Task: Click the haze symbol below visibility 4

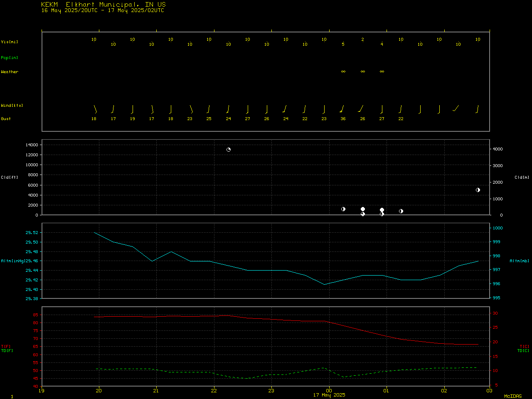Action: tap(382, 71)
